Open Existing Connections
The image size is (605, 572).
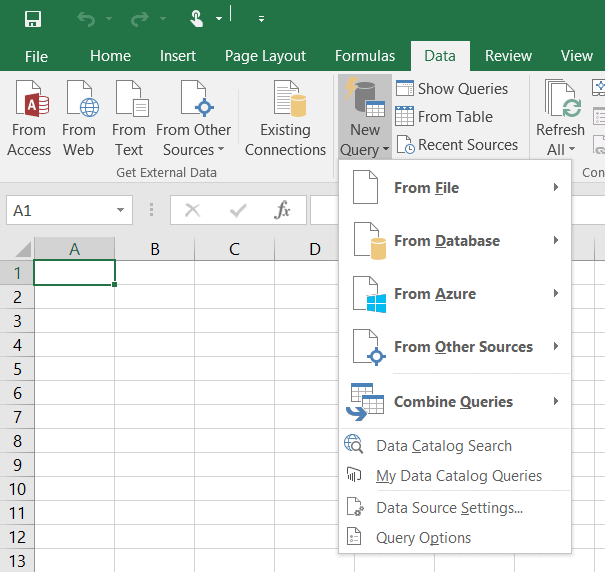(x=286, y=120)
